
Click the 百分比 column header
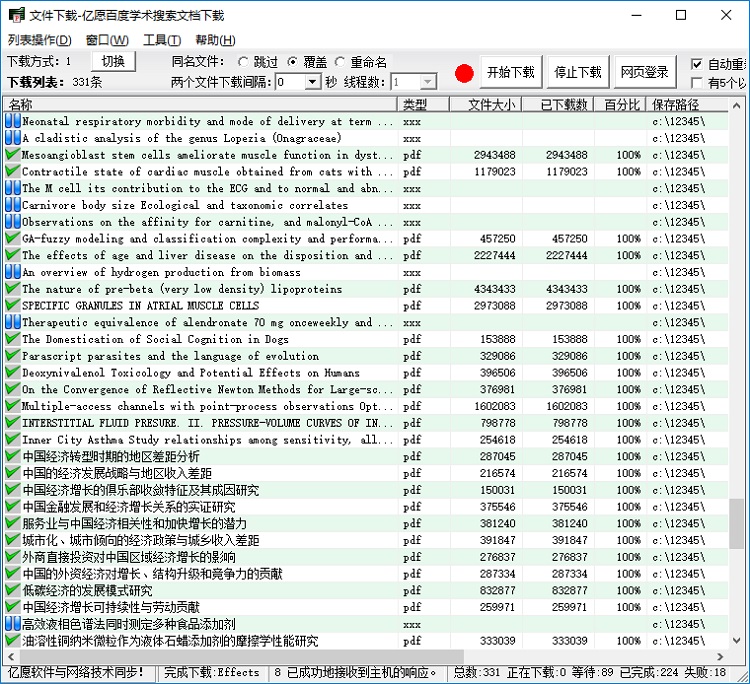point(620,104)
